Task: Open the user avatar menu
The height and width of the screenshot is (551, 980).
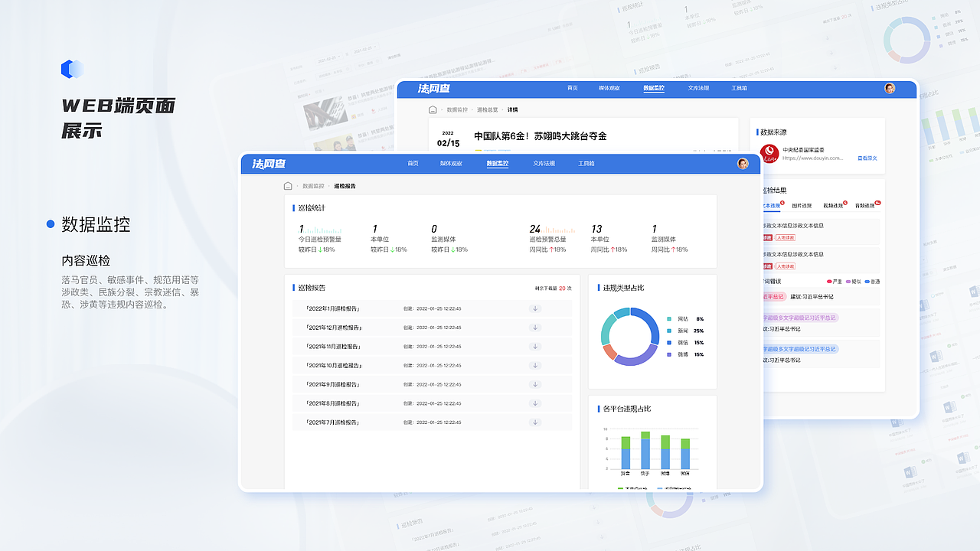Action: click(x=742, y=163)
